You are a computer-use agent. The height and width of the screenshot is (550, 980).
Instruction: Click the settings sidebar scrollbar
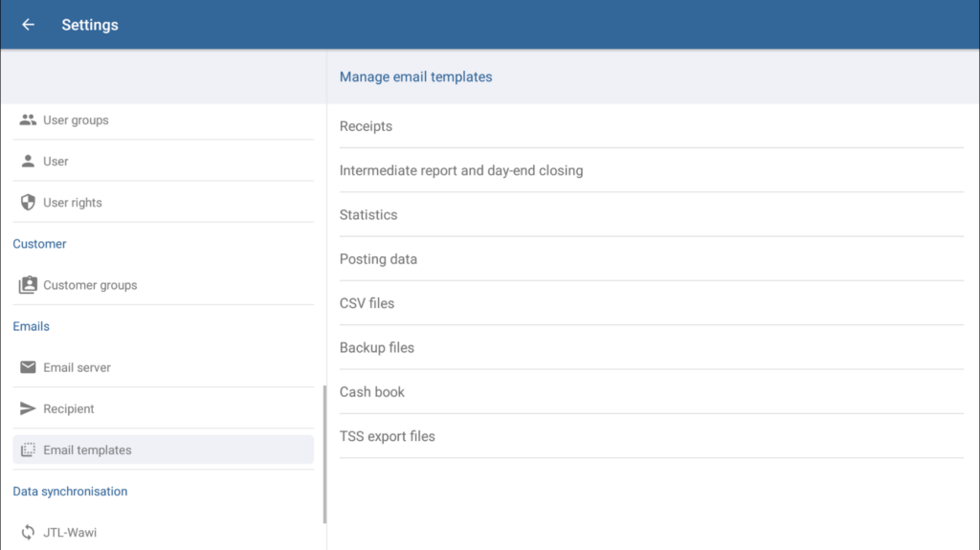point(324,454)
